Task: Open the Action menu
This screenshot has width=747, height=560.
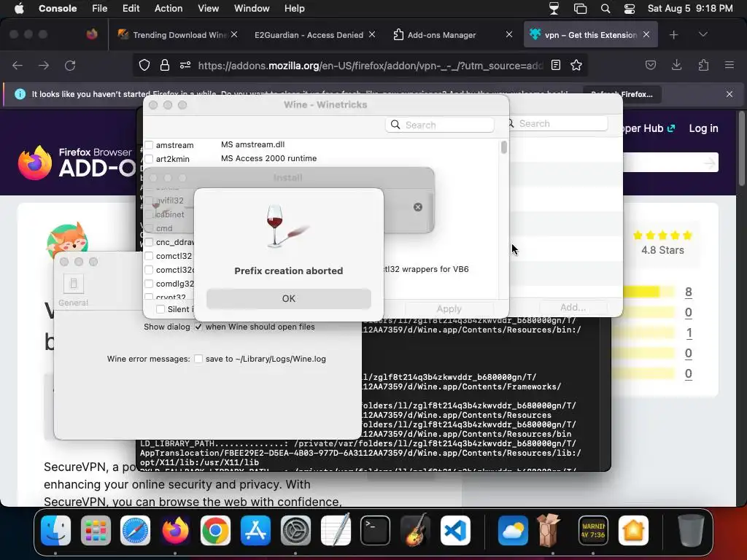Action: tap(169, 8)
